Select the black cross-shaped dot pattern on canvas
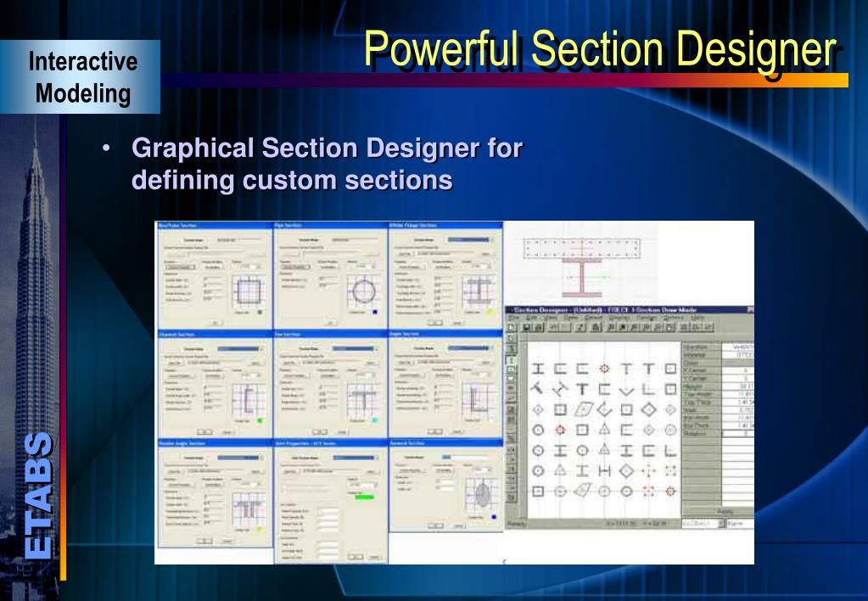The width and height of the screenshot is (868, 601). coord(648,471)
